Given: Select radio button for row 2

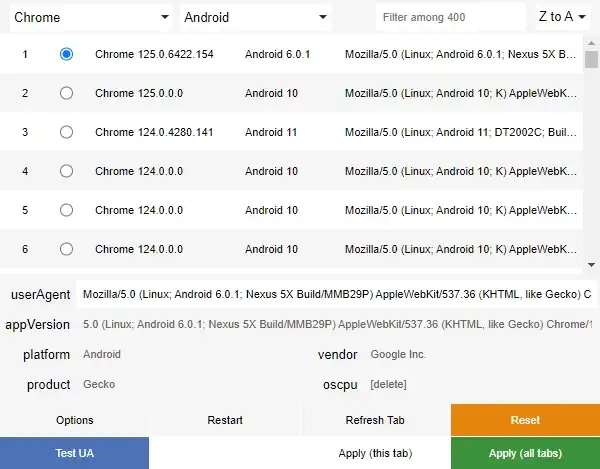Looking at the screenshot, I should point(66,93).
